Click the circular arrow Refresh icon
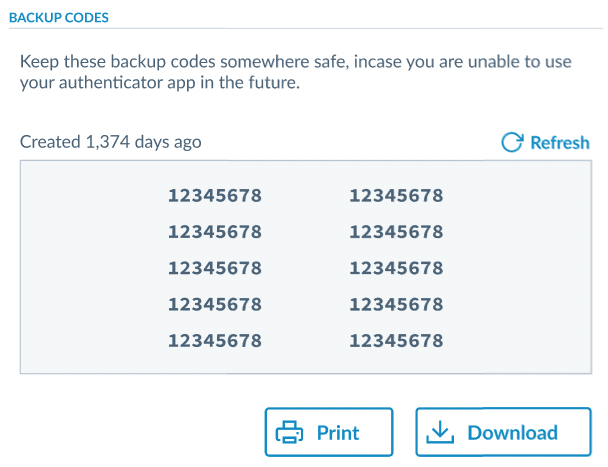Viewport: 608px width, 467px height. coord(512,142)
